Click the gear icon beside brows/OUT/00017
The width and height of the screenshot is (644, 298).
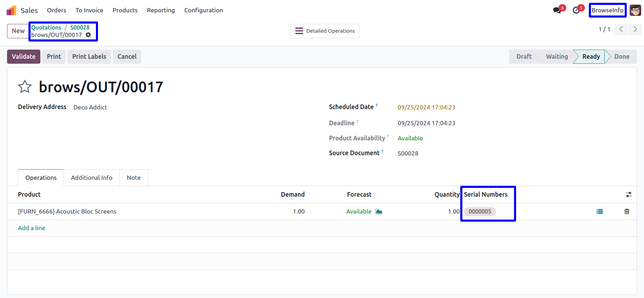(88, 35)
